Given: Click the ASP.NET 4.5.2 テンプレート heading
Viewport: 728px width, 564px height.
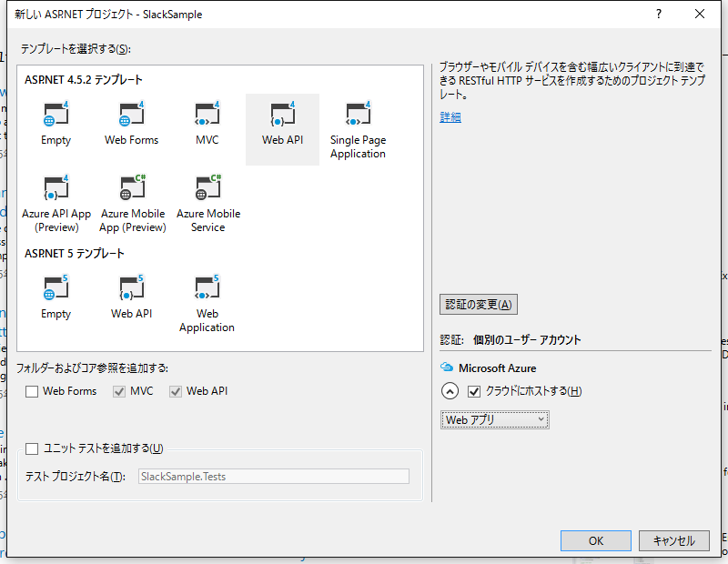Looking at the screenshot, I should [84, 80].
